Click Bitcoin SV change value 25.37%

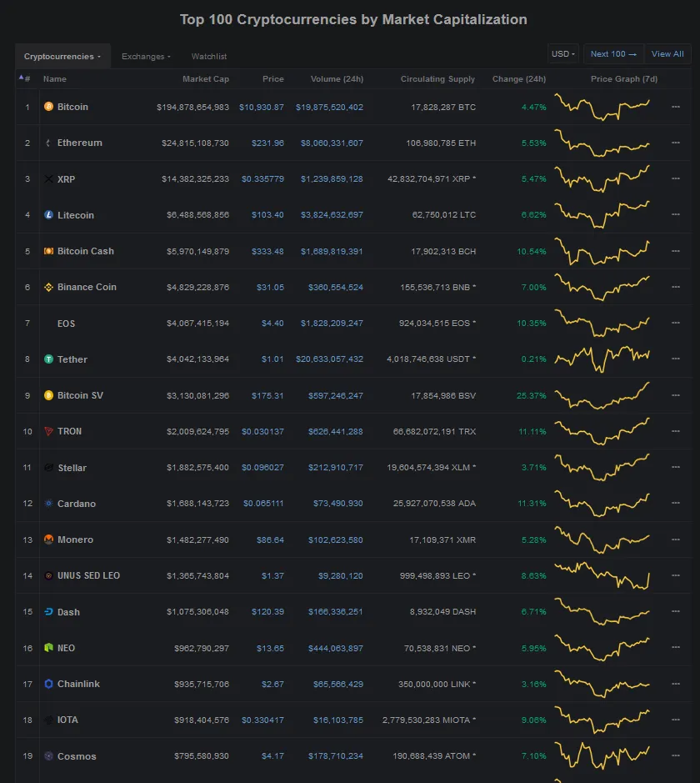532,395
